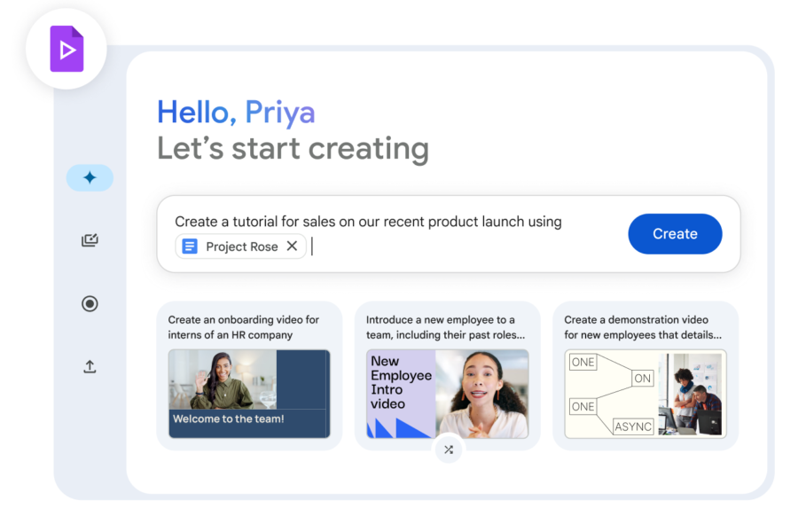Select the Gemini sparkle icon in the sidebar
This screenshot has height=532, width=798.
click(90, 177)
